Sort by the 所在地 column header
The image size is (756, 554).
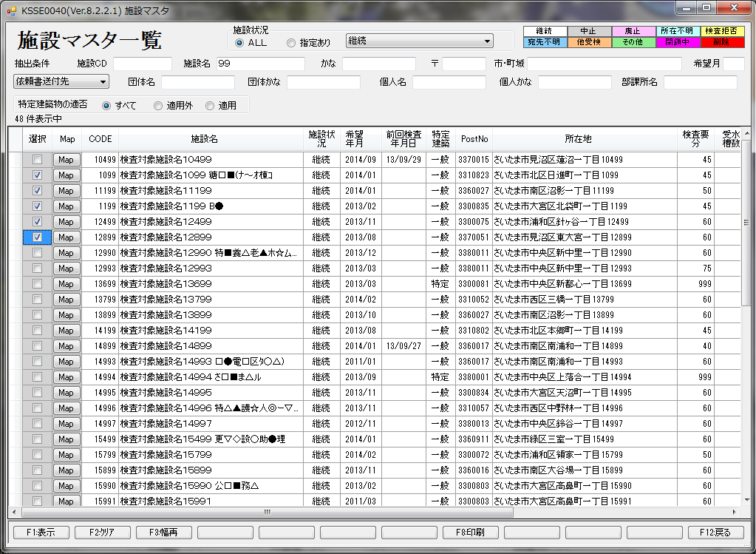click(585, 139)
